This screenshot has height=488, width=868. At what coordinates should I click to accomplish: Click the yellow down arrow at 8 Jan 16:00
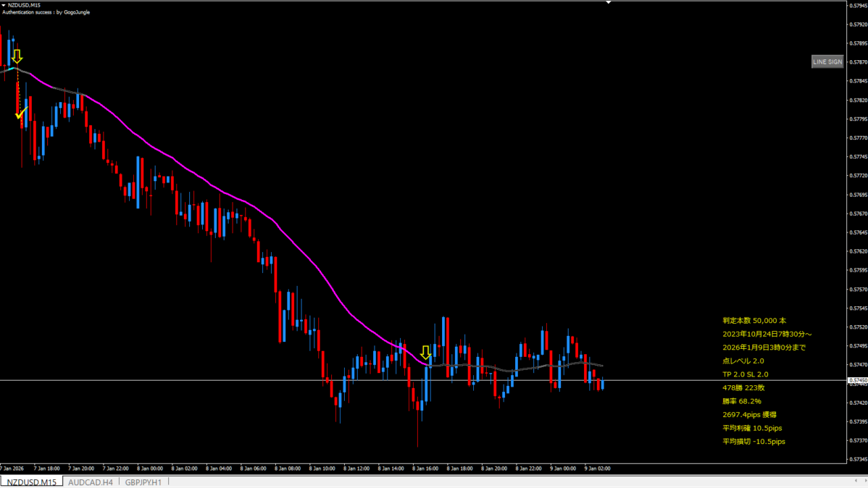425,353
